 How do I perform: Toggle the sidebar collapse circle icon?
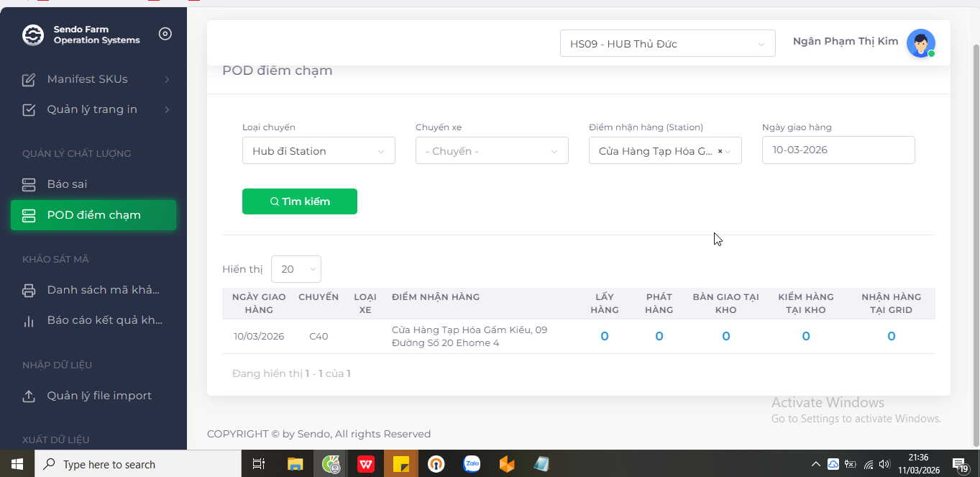click(x=165, y=34)
